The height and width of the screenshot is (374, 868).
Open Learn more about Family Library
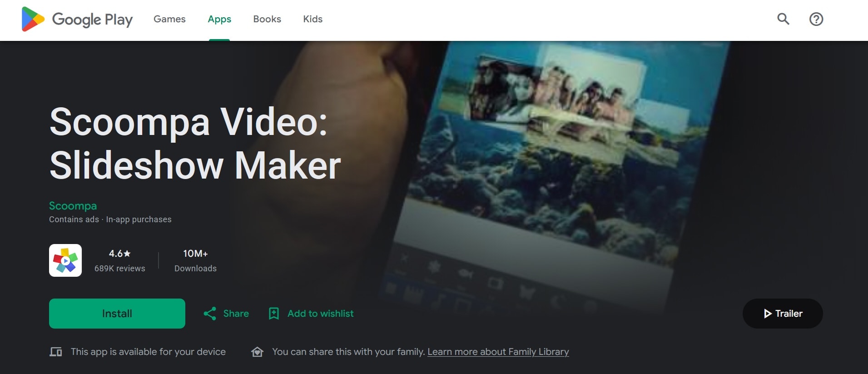point(498,352)
